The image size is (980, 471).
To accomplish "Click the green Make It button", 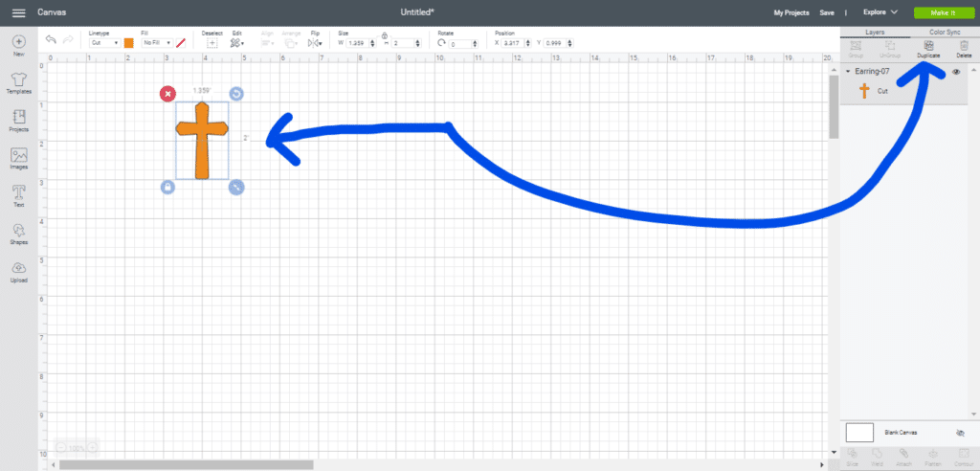I will [940, 12].
